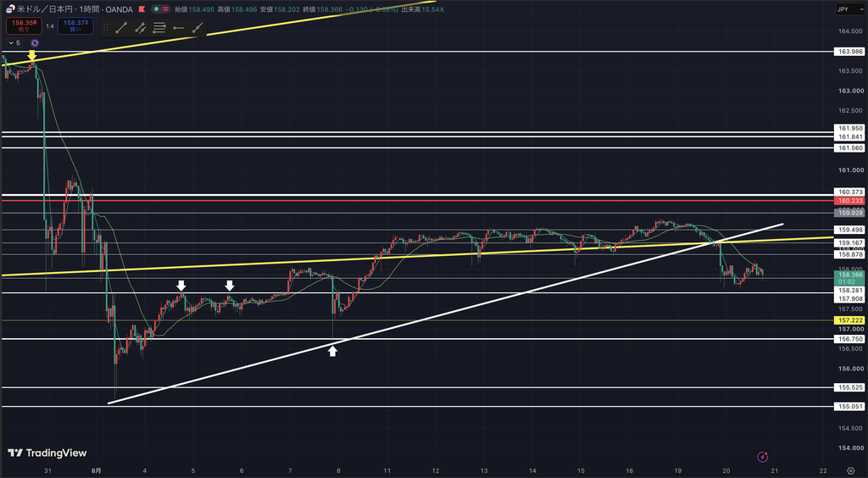The width and height of the screenshot is (868, 478).
Task: Click the purple circular refresh indicator icon
Action: 35,42
